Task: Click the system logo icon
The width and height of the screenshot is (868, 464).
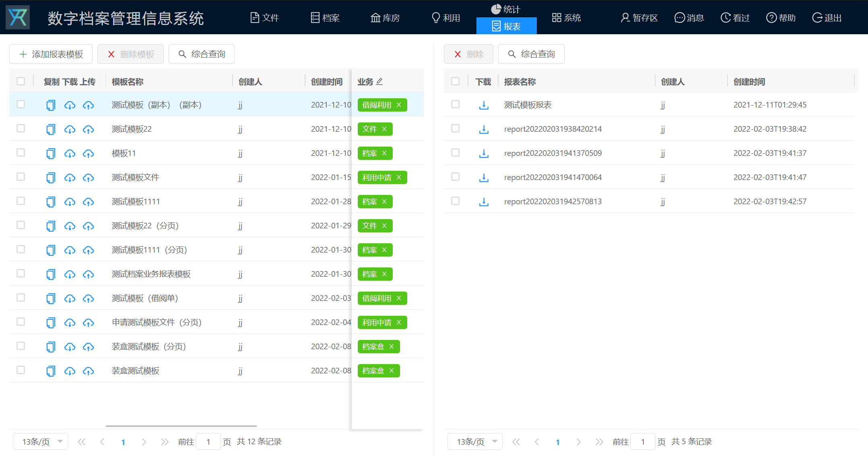Action: click(x=18, y=17)
